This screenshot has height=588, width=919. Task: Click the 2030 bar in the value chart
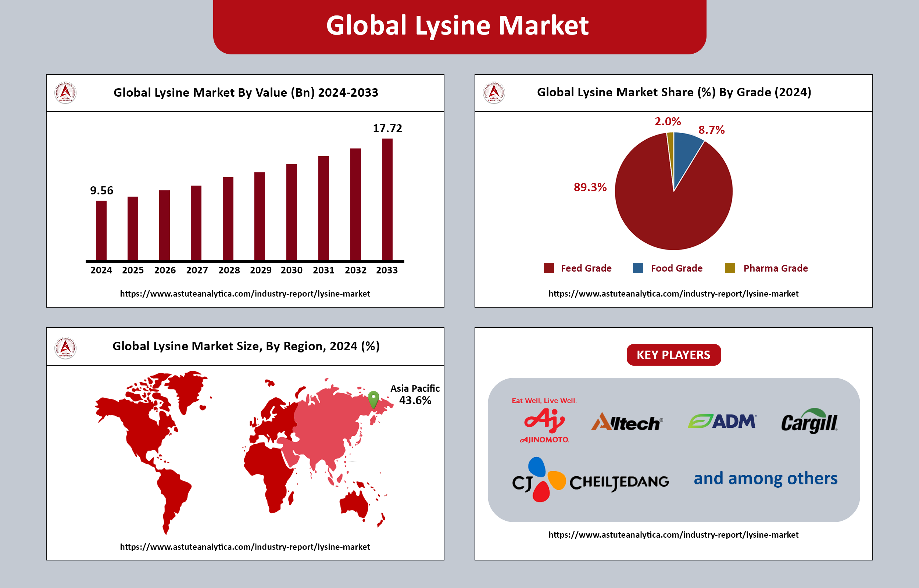pos(292,212)
